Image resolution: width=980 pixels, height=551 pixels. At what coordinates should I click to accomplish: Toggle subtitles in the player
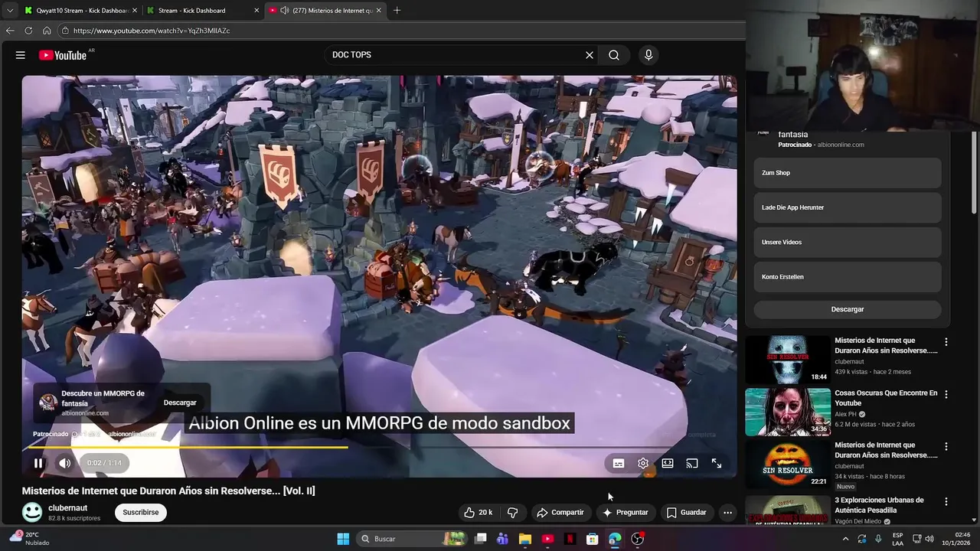click(619, 463)
